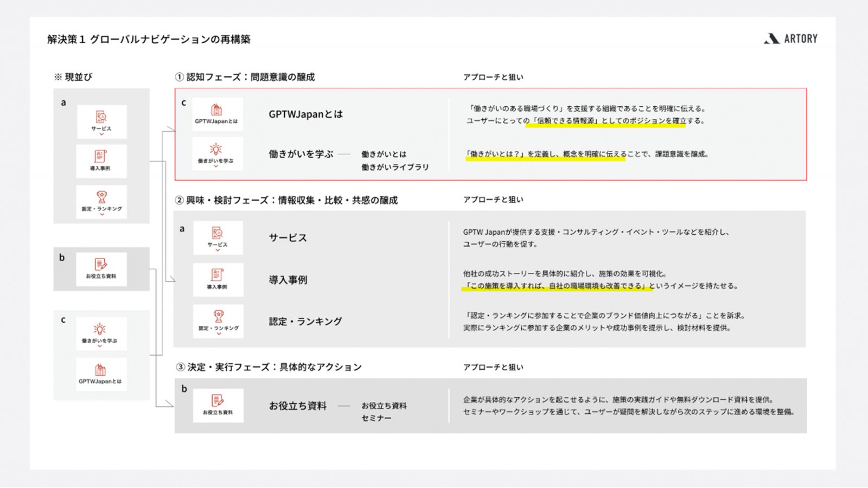
Task: Click the 導入事例 icon in the 現並び column
Action: pos(101,161)
